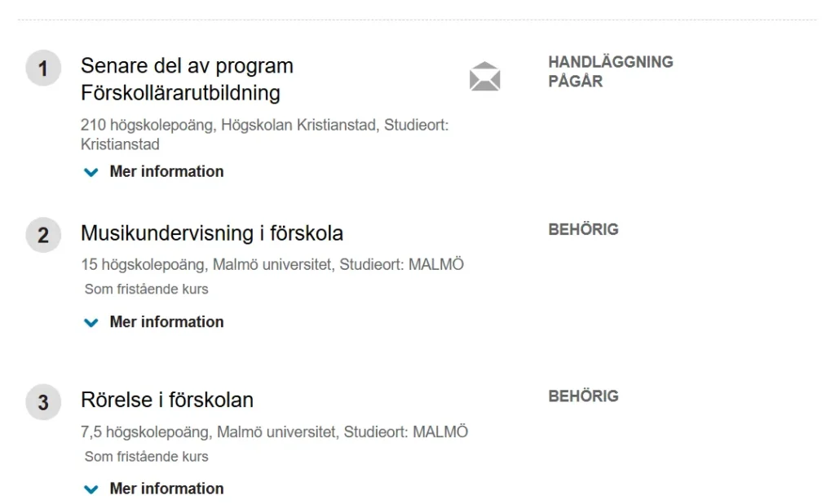Expand Mer information for Förskollärarutbildning
The width and height of the screenshot is (835, 504).
(166, 171)
